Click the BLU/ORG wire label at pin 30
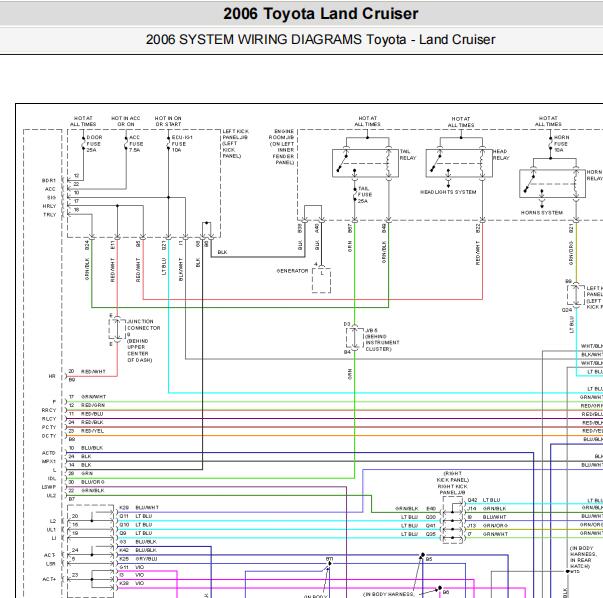This screenshot has height=598, width=603. coord(92,482)
